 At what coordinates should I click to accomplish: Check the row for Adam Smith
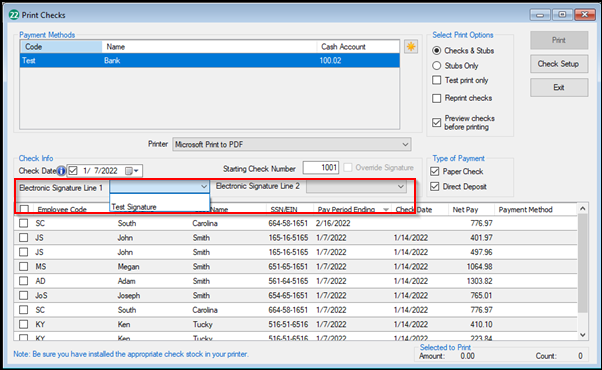tap(23, 281)
